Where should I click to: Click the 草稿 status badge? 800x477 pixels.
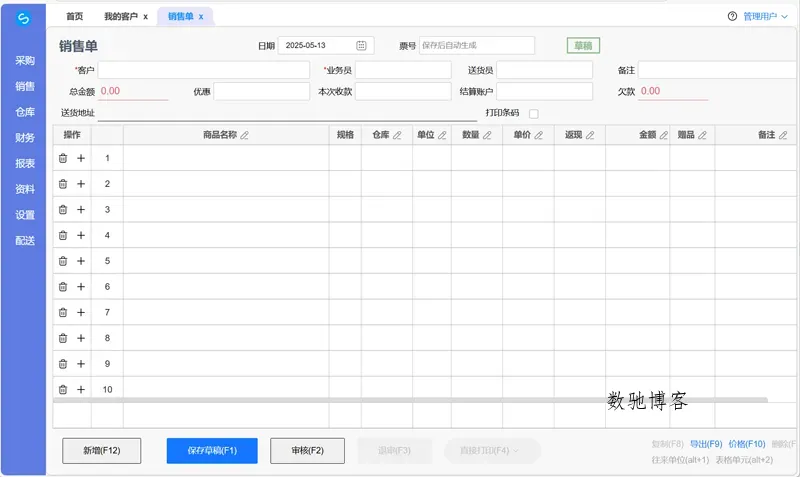tap(583, 45)
